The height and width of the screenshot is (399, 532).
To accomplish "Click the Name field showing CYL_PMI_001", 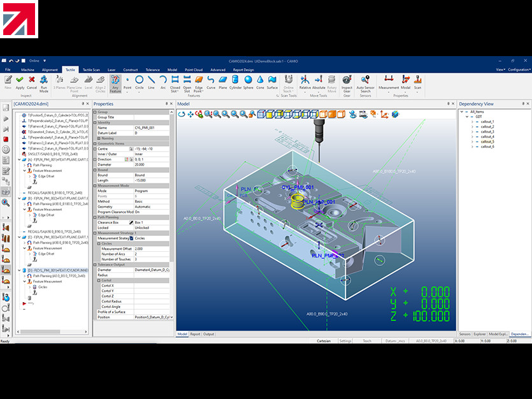I will point(152,128).
